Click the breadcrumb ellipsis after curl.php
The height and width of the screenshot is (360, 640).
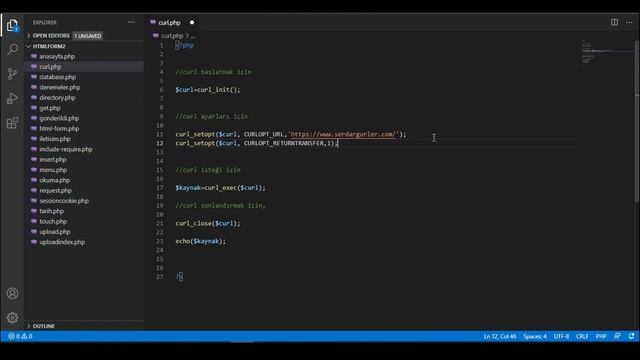193,36
